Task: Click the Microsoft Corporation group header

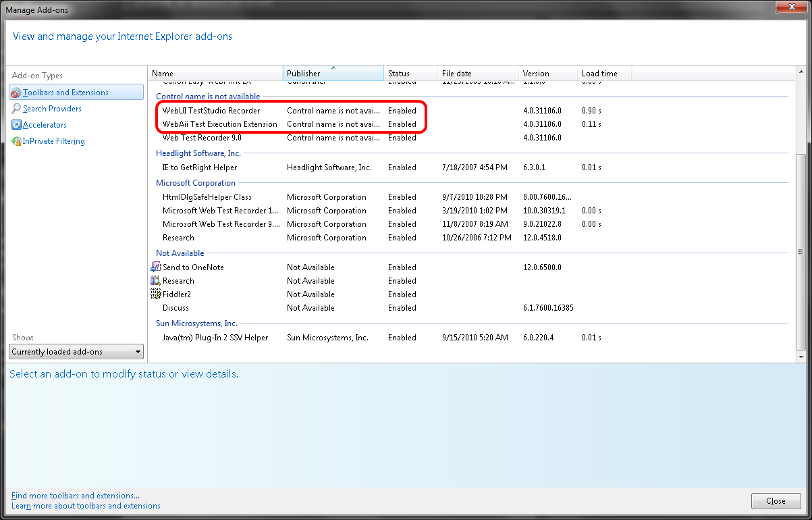Action: click(196, 183)
